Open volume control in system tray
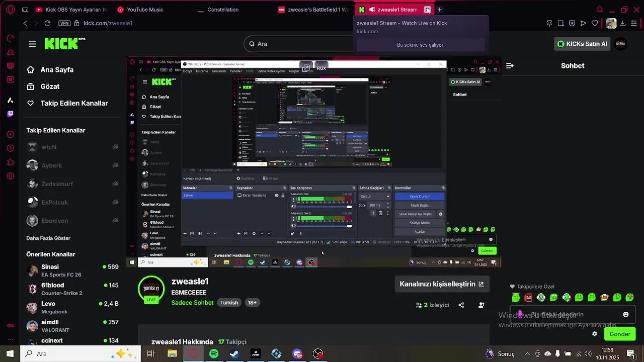This screenshot has width=644, height=362. coord(588,354)
